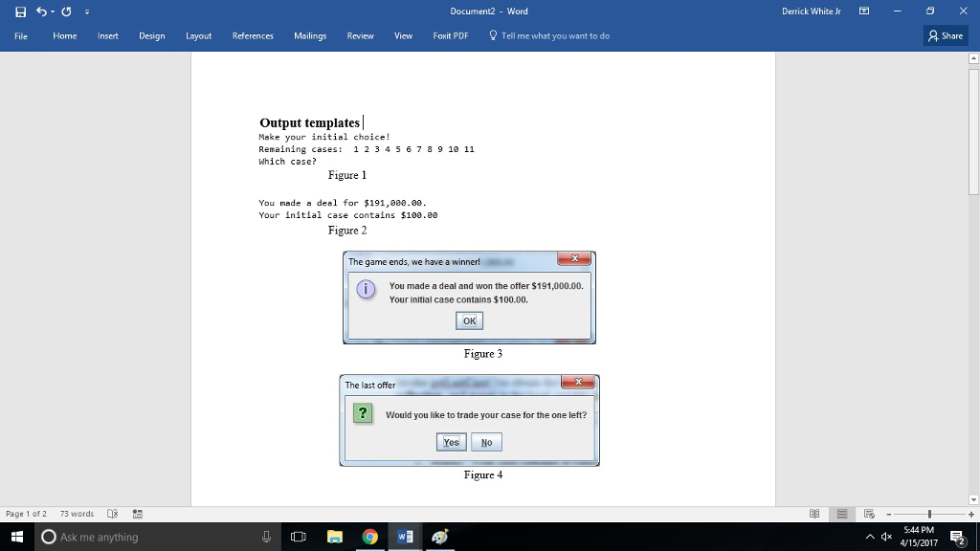Click the spelling check icon in status bar
The image size is (980, 551).
[x=111, y=513]
